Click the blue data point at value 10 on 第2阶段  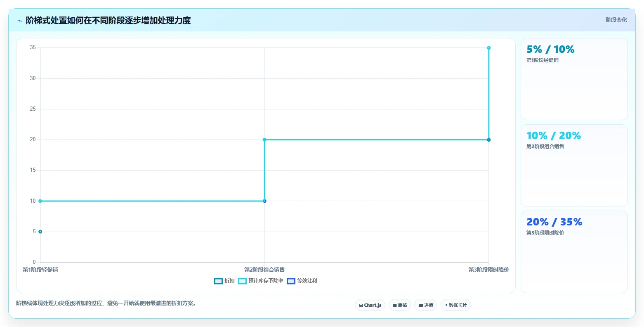(x=264, y=201)
